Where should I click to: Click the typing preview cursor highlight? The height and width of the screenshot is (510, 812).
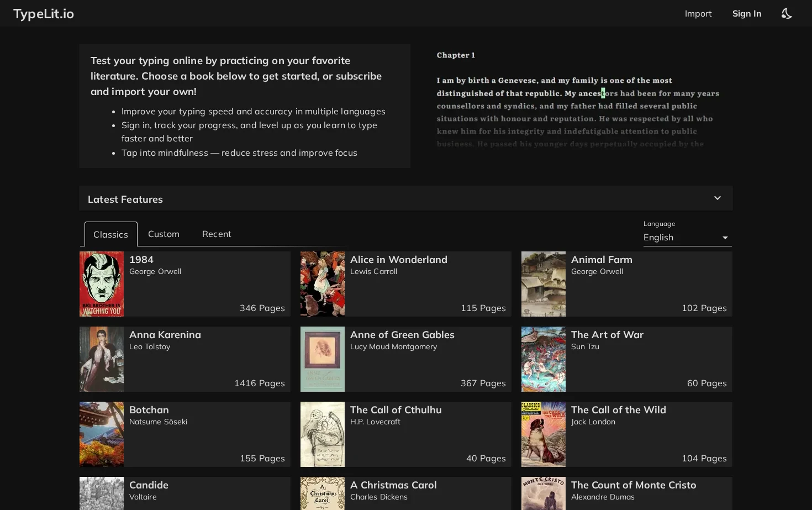pyautogui.click(x=603, y=93)
